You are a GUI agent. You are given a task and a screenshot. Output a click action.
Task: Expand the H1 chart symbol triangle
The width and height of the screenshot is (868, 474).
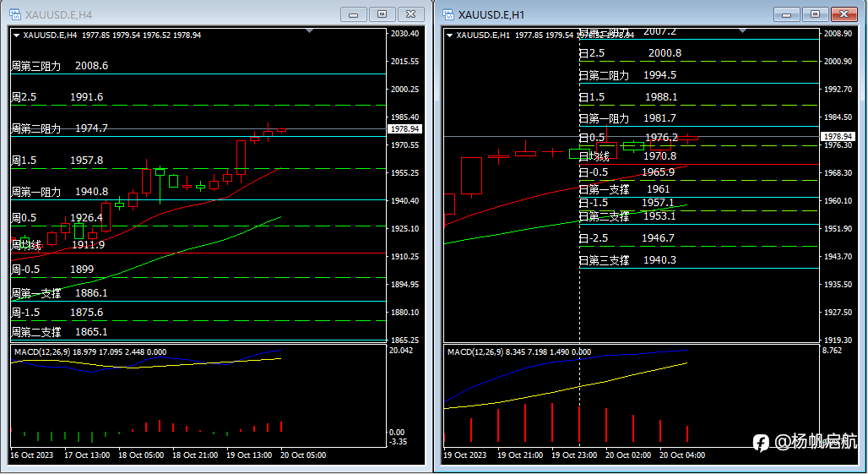pos(449,35)
